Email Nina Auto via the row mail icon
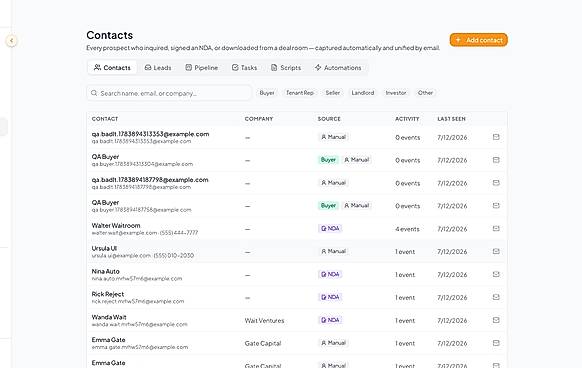582x368 pixels. (496, 274)
